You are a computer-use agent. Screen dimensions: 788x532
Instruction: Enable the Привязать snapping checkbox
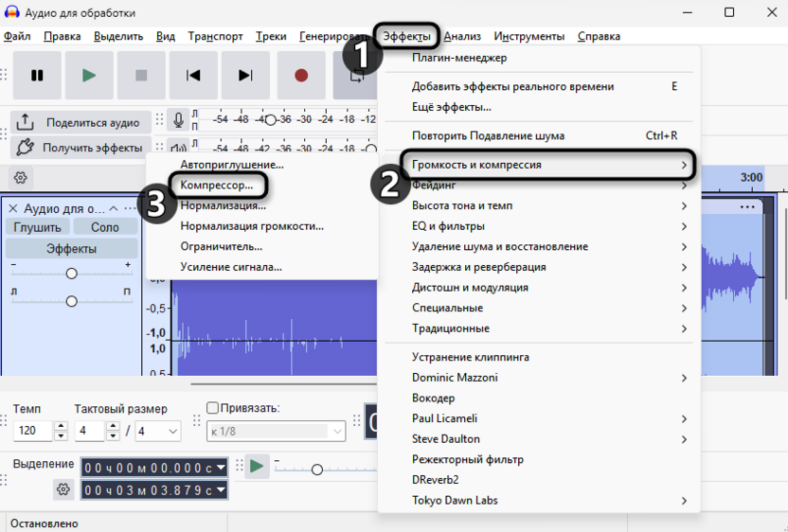212,408
